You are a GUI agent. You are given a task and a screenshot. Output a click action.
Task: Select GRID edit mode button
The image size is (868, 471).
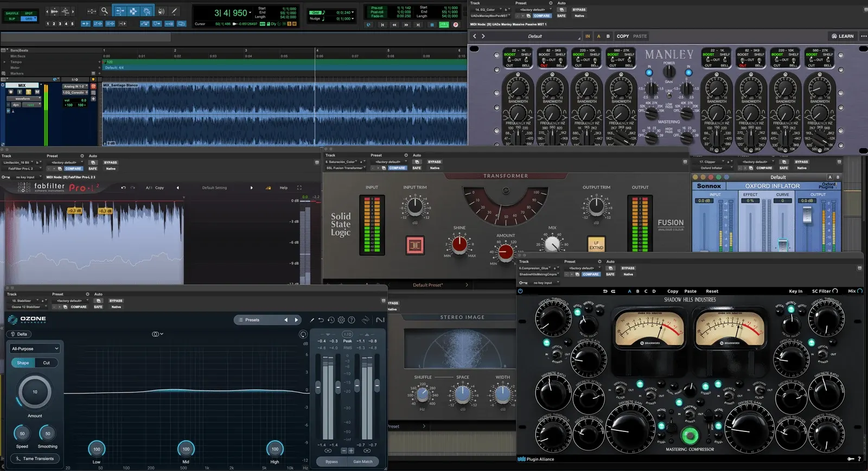(29, 19)
